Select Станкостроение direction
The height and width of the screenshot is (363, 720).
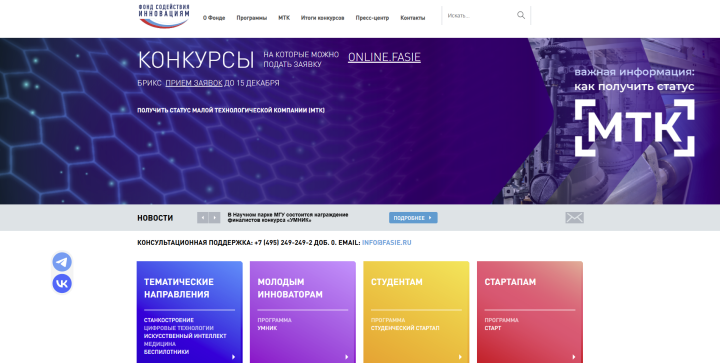(x=169, y=320)
